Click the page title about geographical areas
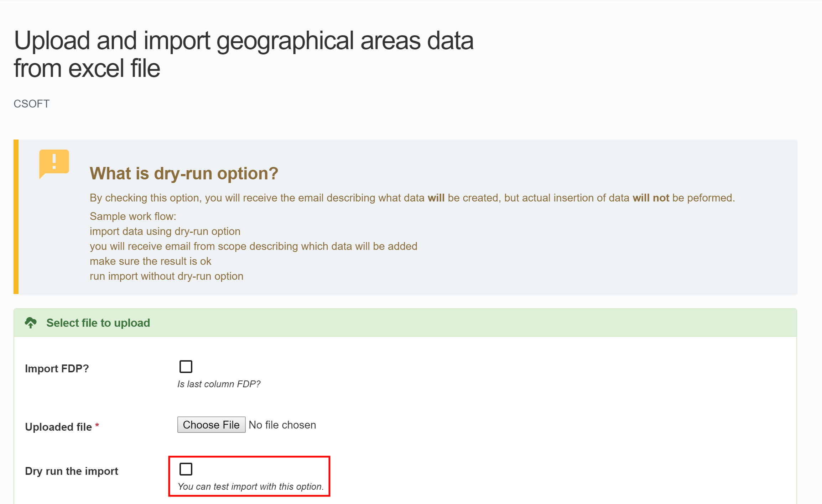 (244, 54)
